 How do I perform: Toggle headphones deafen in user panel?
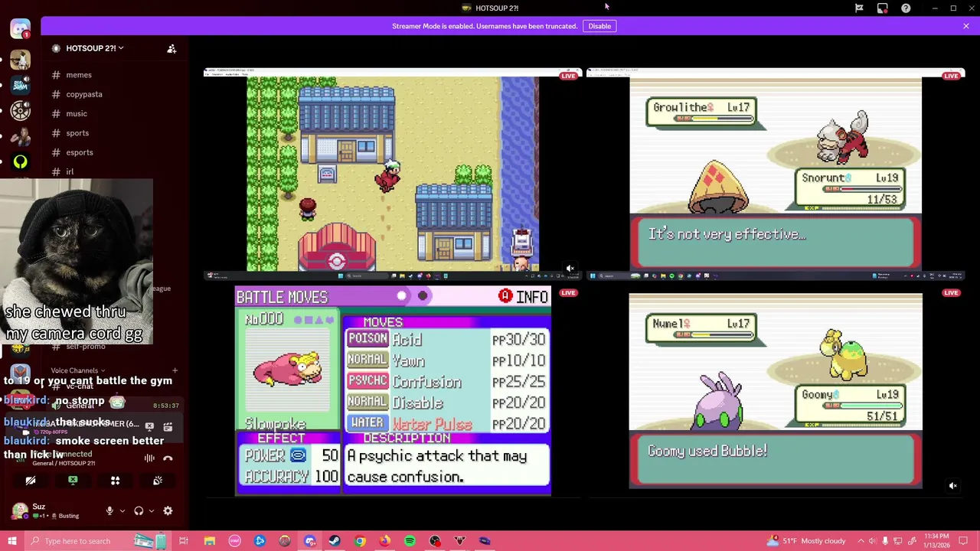coord(139,510)
